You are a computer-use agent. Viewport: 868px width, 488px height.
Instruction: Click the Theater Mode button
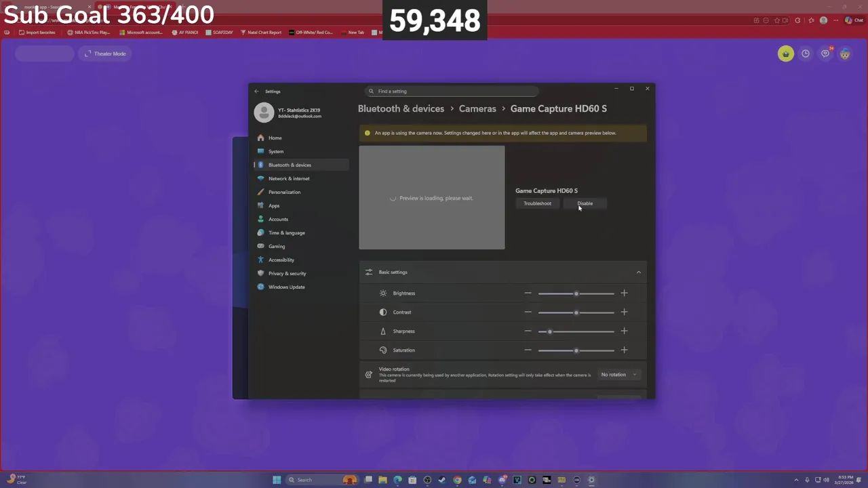point(105,54)
